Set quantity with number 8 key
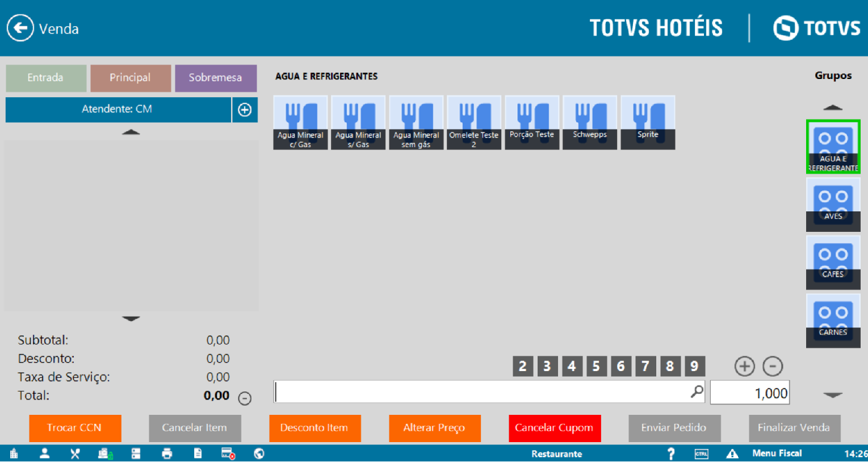868x462 pixels. click(670, 367)
